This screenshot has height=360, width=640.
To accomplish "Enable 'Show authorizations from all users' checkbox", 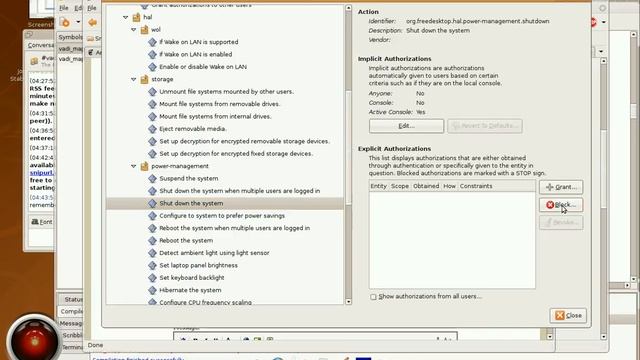I will tap(373, 297).
